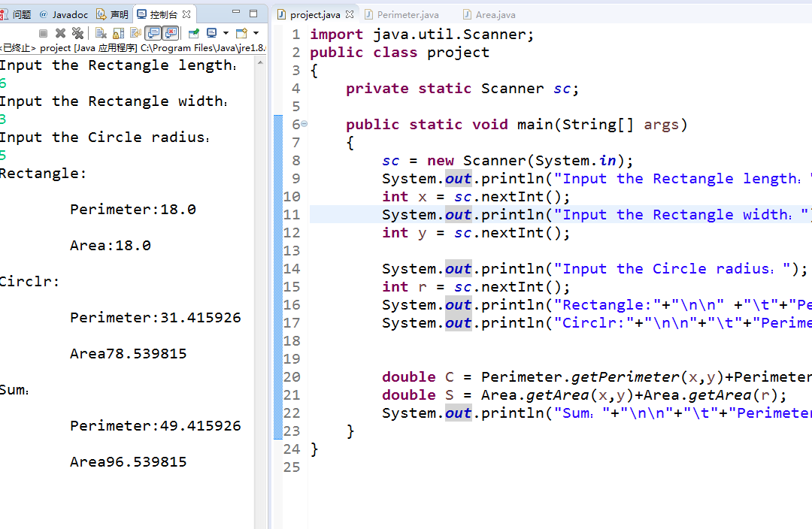Click 'int r = sc.nextInt();' code line
This screenshot has width=812, height=529.
[476, 287]
